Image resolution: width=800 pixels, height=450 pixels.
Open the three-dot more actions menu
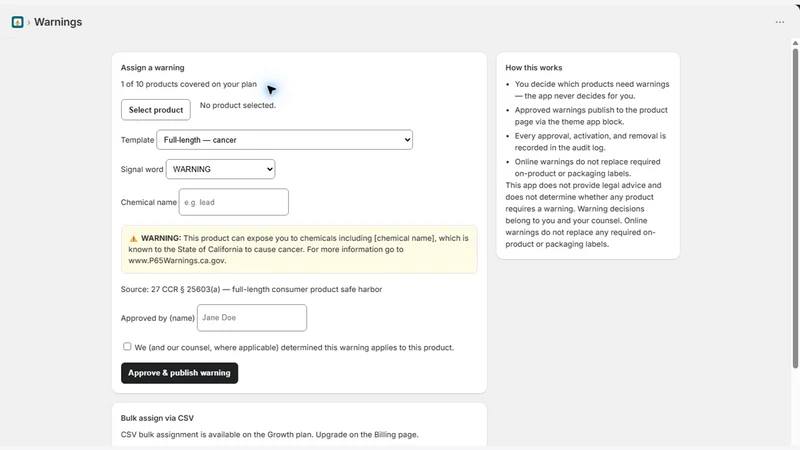tap(780, 22)
